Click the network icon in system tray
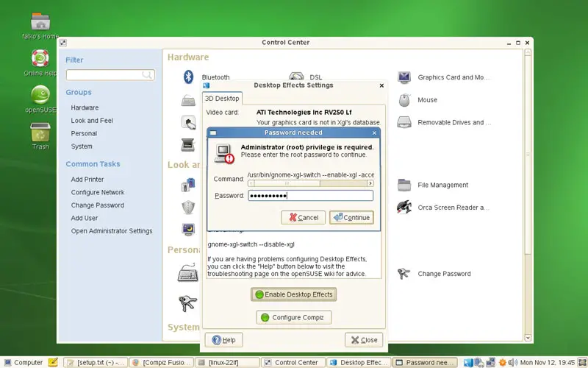588x368 pixels. 490,362
